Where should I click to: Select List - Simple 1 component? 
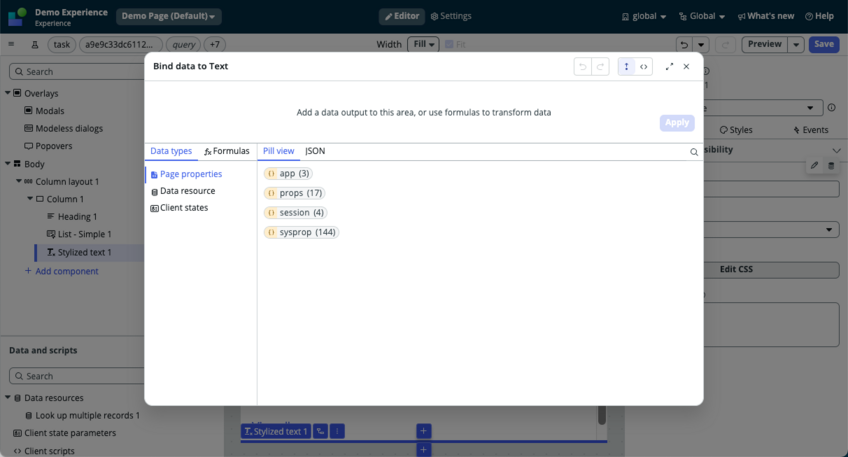coord(84,234)
